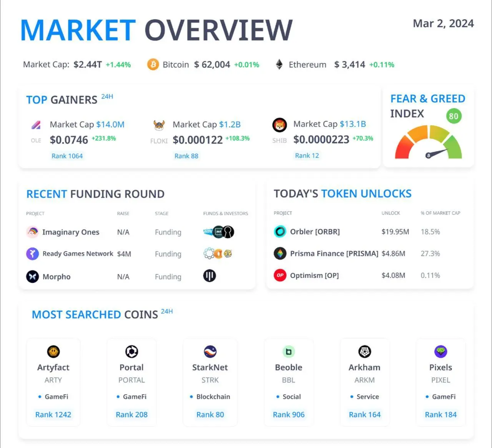
Task: Click the Bitcoin price $ 62,004
Action: click(212, 65)
